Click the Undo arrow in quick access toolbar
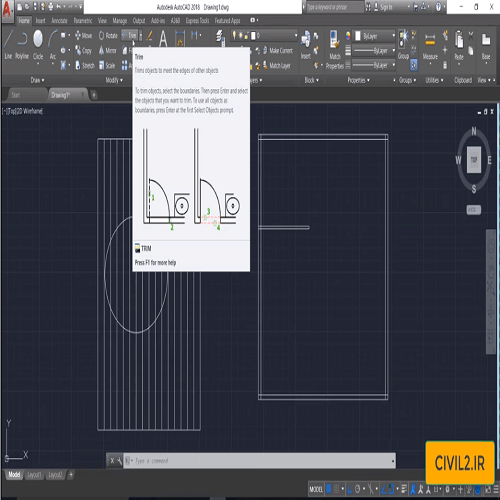This screenshot has height=500, width=500. point(59,7)
